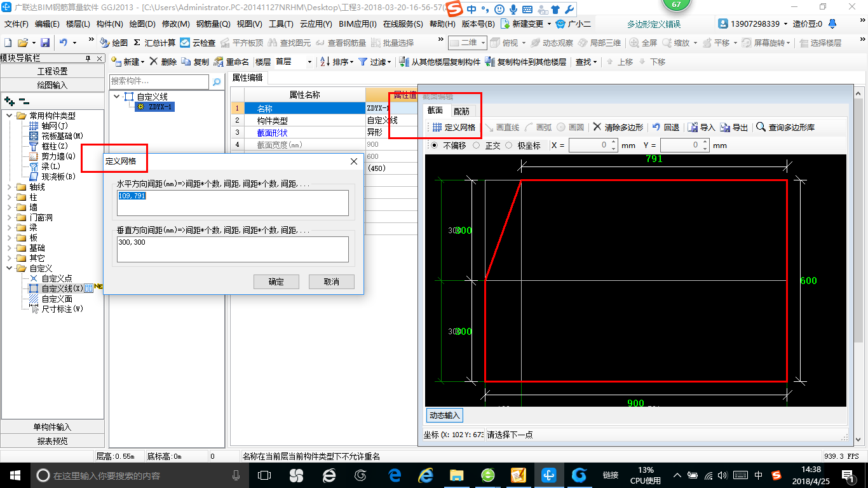Open the 排序 dropdown
The height and width of the screenshot is (488, 868).
[337, 62]
